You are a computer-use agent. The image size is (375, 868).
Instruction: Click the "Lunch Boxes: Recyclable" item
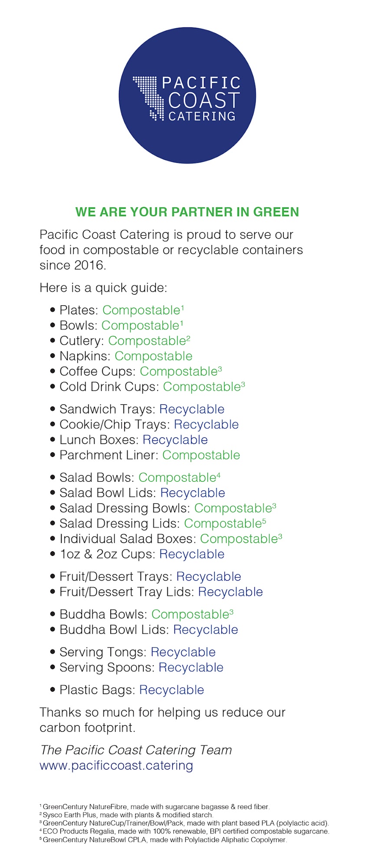pyautogui.click(x=134, y=440)
